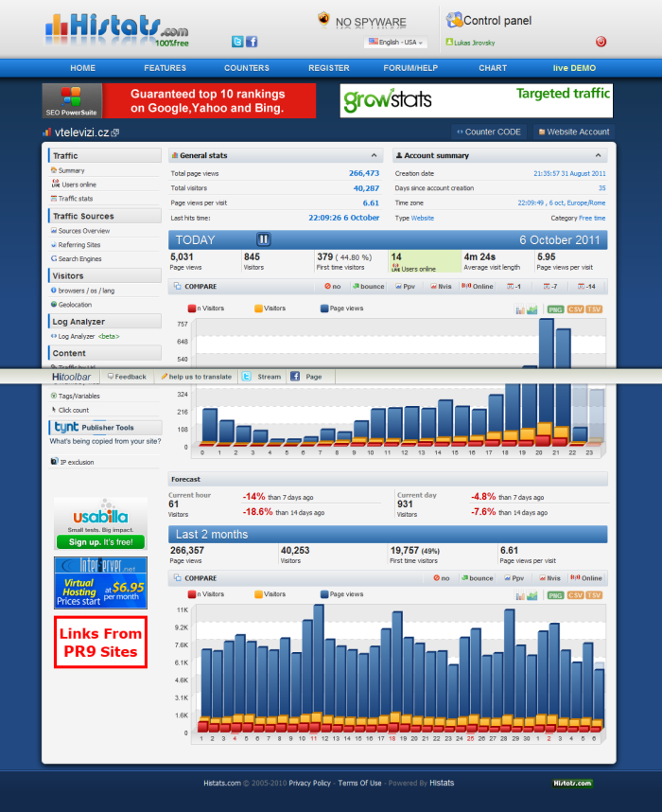Open the Facebook icon in the header
Image resolution: width=662 pixels, height=812 pixels.
click(x=252, y=42)
